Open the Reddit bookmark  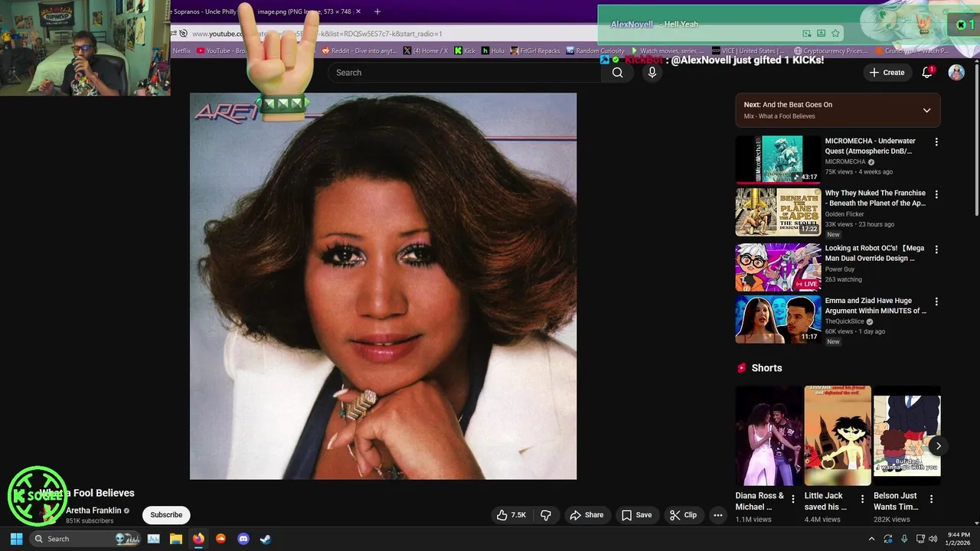click(359, 51)
